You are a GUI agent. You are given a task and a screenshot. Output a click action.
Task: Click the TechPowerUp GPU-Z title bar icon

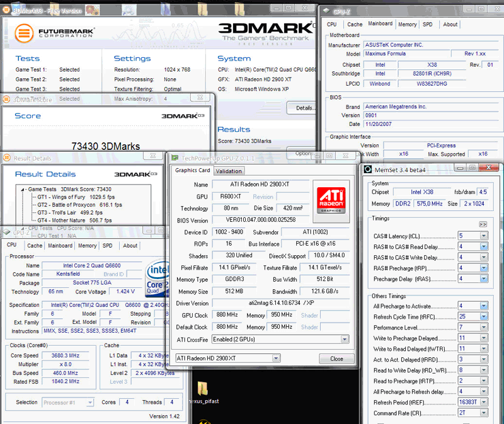point(175,158)
